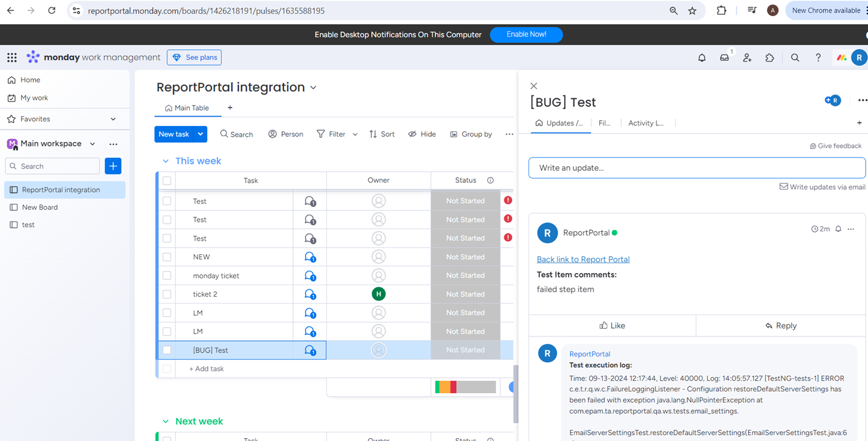Switch to the Activity Log tab
868x441 pixels.
[x=647, y=122]
